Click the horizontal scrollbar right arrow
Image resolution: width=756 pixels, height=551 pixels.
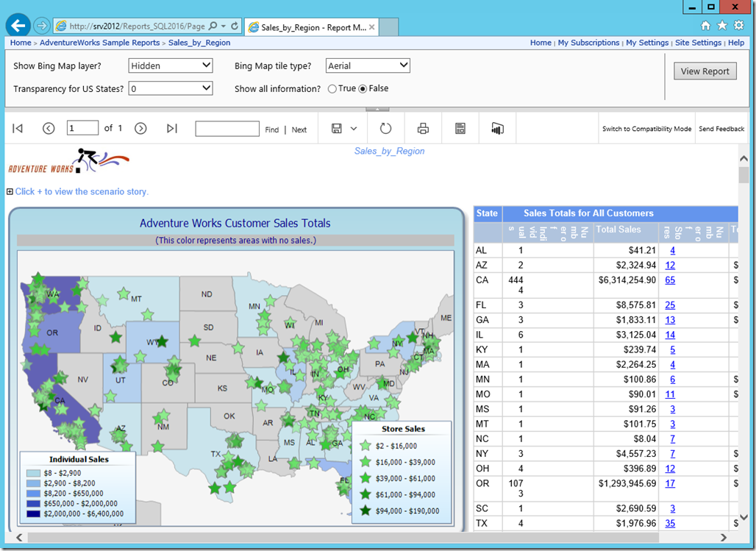[x=723, y=537]
